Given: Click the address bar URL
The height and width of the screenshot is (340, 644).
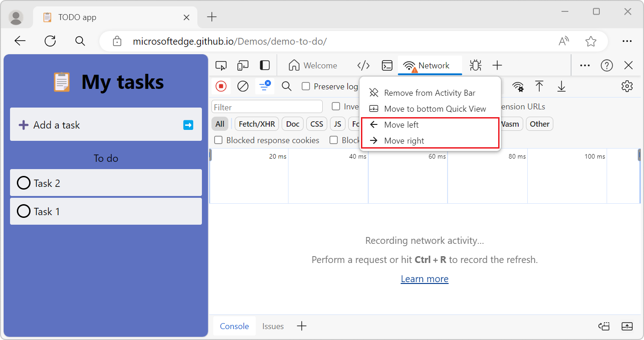Looking at the screenshot, I should [x=230, y=41].
